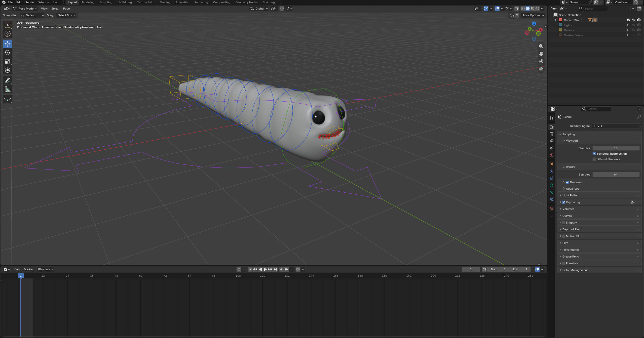This screenshot has width=644, height=338.
Task: Open the Tool properties tab icon
Action: pyautogui.click(x=552, y=118)
